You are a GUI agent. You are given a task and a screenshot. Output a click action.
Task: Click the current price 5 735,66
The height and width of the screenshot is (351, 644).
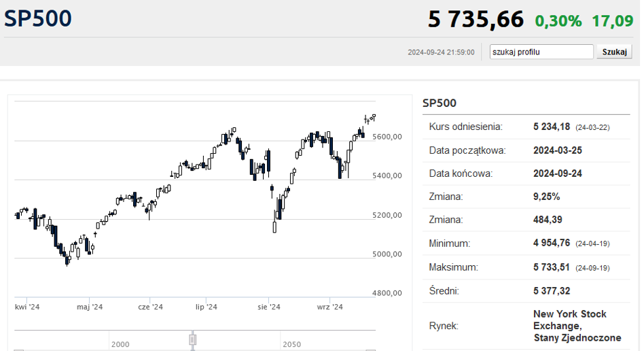pos(476,19)
